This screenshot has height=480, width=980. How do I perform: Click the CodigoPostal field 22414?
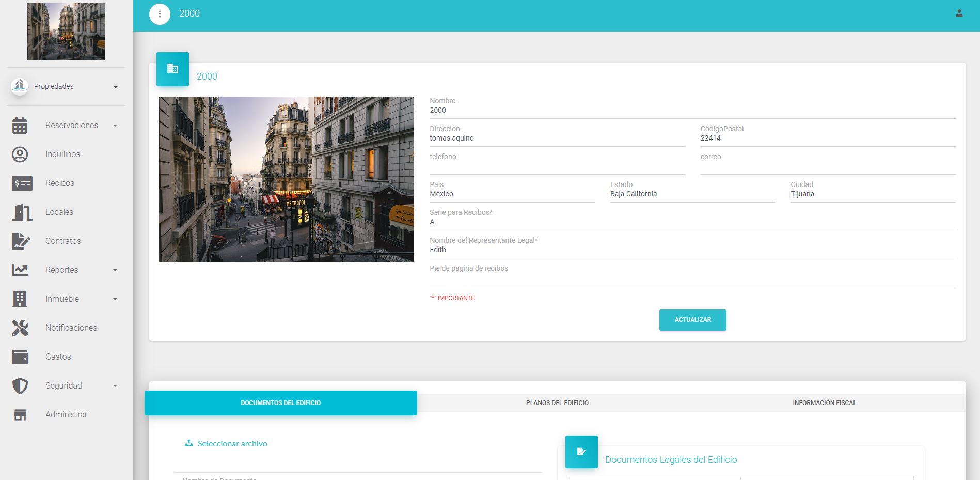click(828, 138)
